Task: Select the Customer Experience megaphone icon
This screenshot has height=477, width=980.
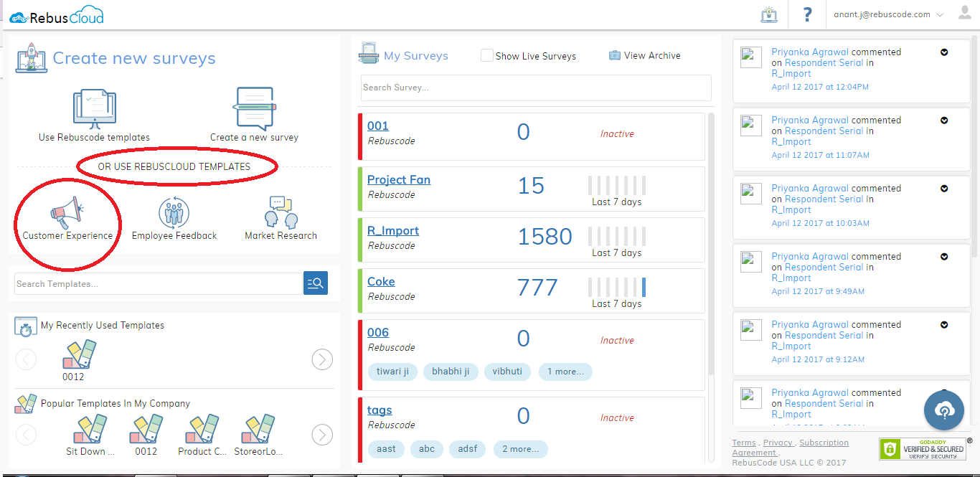Action: click(x=67, y=214)
